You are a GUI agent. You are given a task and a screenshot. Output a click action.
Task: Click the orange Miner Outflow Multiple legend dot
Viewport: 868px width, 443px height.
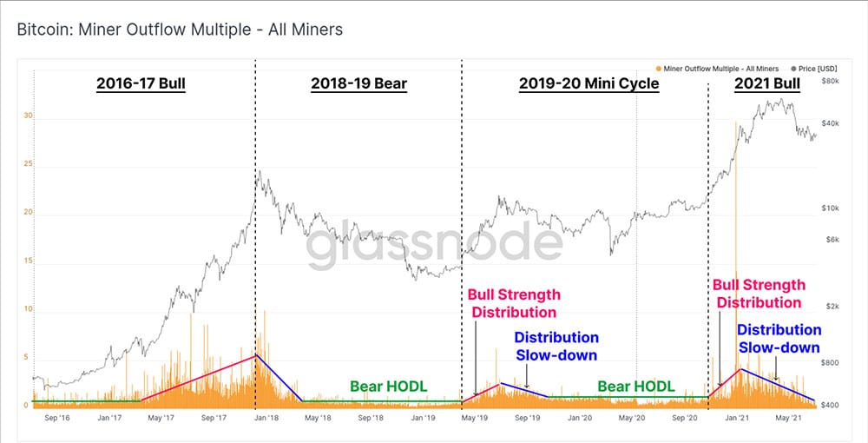(658, 69)
